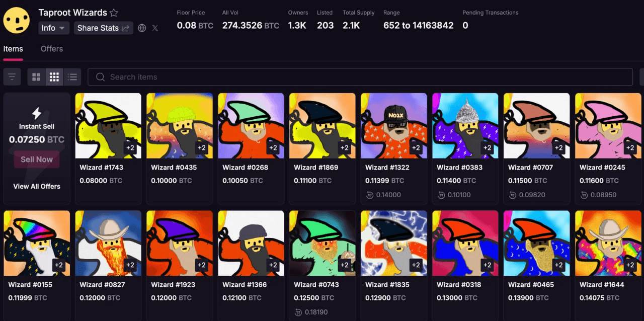Click the Sell Now button
Image resolution: width=644 pixels, height=321 pixels.
[x=37, y=159]
